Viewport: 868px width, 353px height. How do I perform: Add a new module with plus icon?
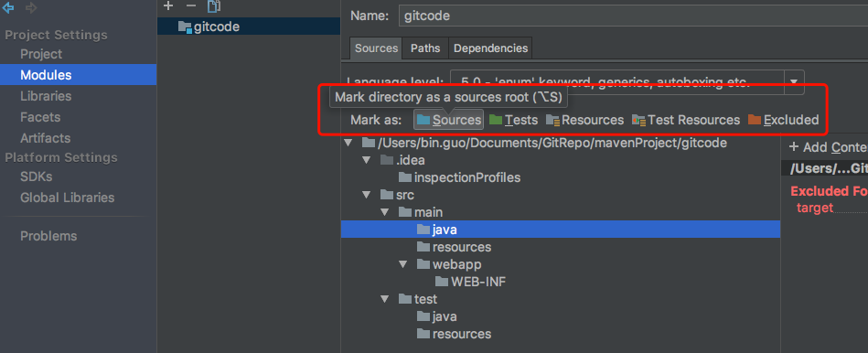[x=169, y=6]
